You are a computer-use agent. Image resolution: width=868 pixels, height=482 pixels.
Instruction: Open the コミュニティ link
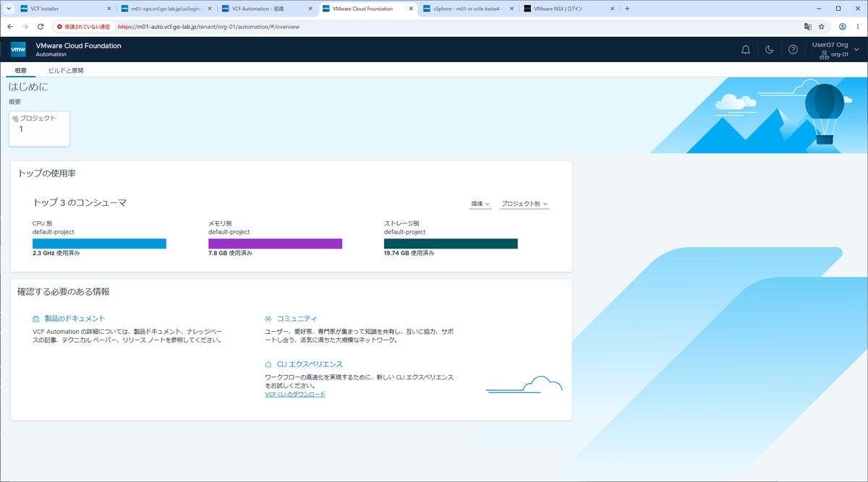(297, 318)
